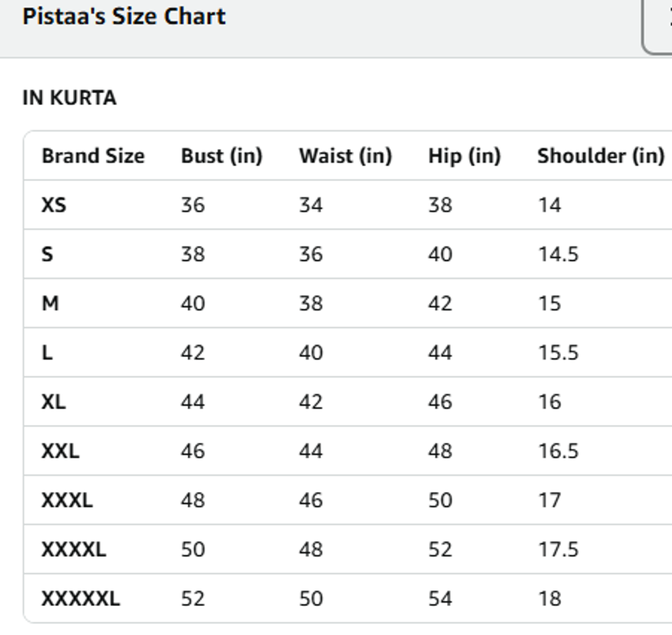Click the bust value 38 for size S

193,254
